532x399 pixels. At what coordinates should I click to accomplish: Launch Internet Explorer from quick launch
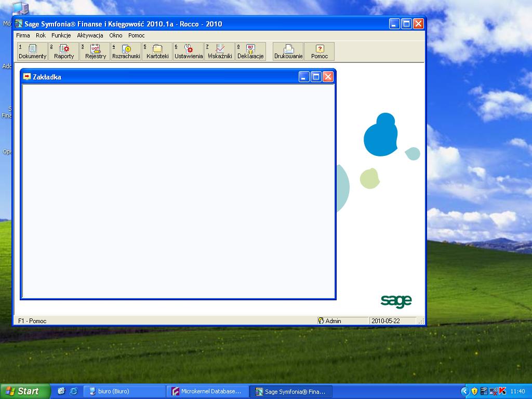pyautogui.click(x=73, y=391)
